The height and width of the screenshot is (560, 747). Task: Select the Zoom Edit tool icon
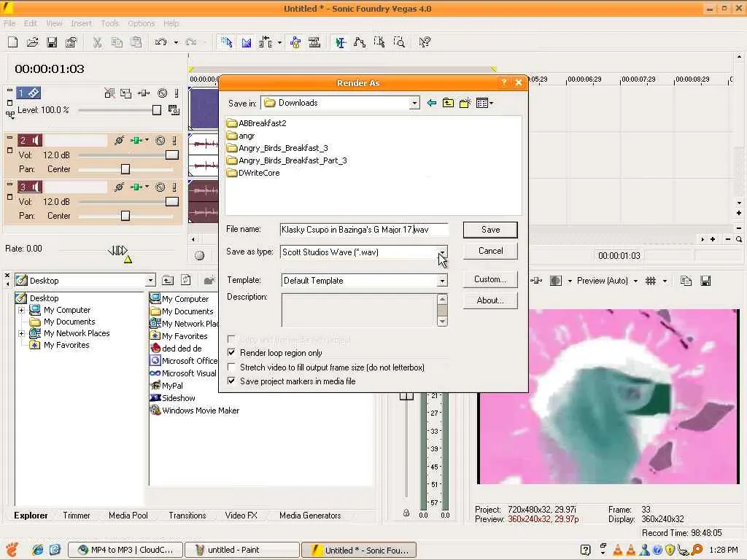(399, 42)
